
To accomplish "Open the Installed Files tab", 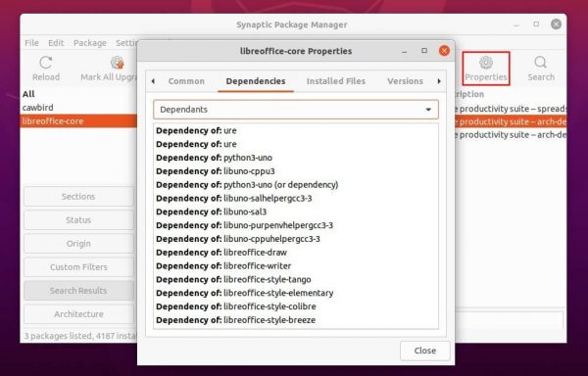I will [335, 81].
